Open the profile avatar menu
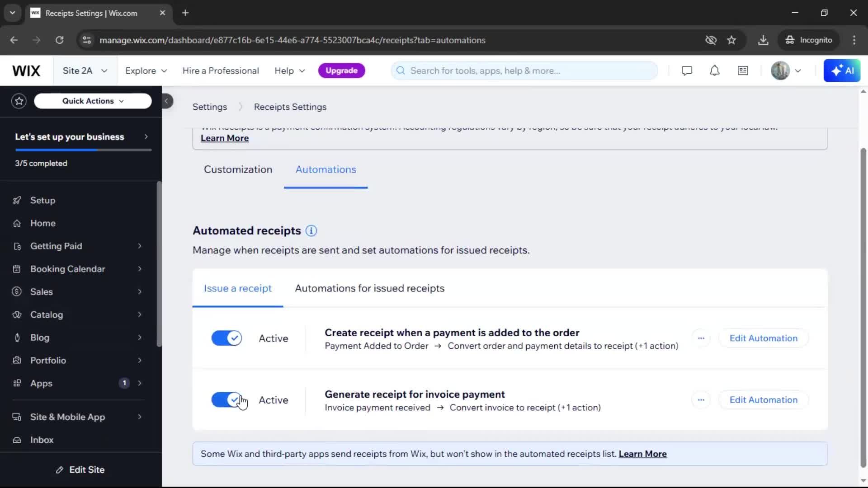 786,71
